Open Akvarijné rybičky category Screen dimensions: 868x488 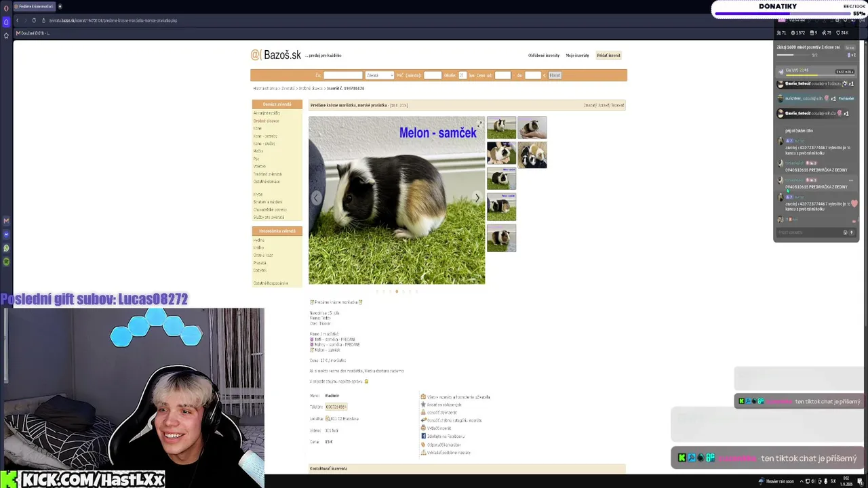pos(267,113)
